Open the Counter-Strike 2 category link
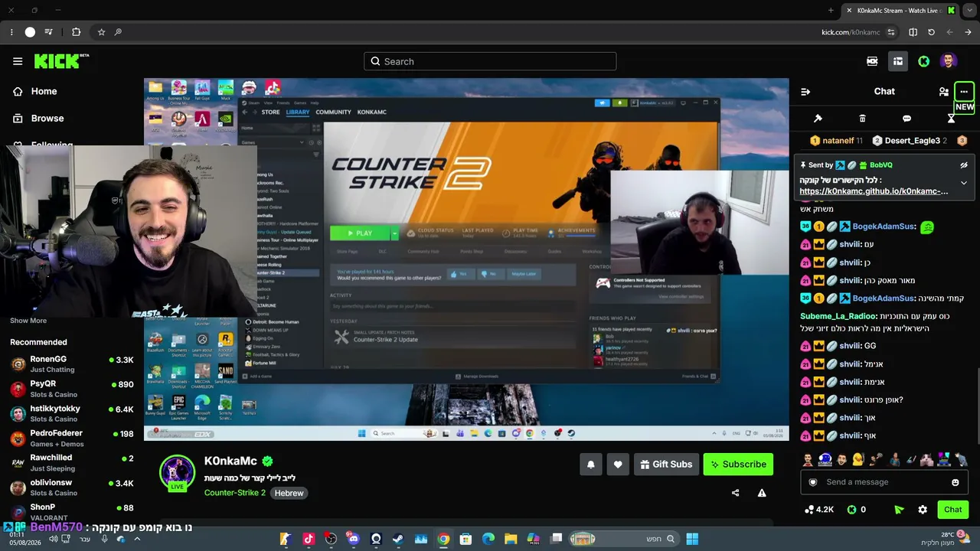The height and width of the screenshot is (551, 980). [x=235, y=493]
